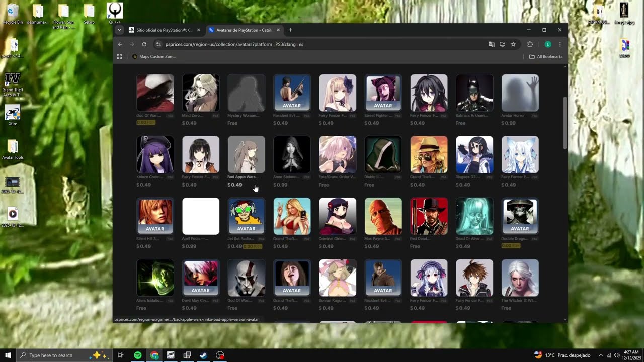The height and width of the screenshot is (362, 644).
Task: Select the Mind Zero avatar thumbnail
Action: point(201,93)
